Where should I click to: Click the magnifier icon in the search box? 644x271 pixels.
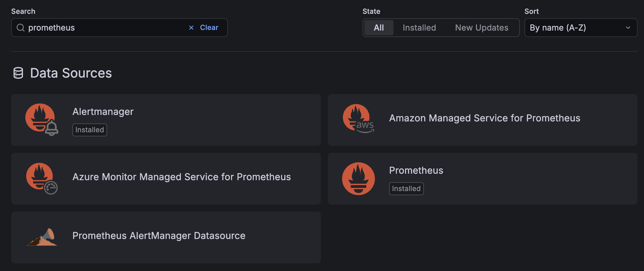click(21, 28)
